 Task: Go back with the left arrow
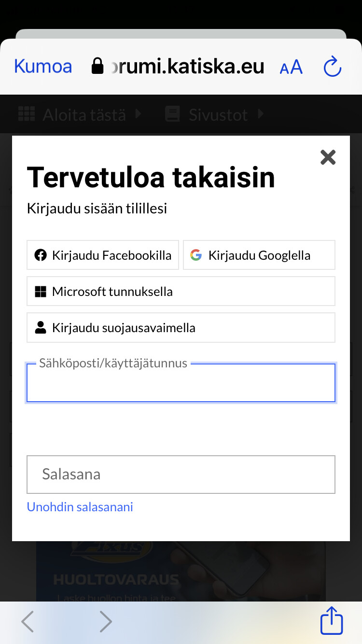(x=28, y=622)
